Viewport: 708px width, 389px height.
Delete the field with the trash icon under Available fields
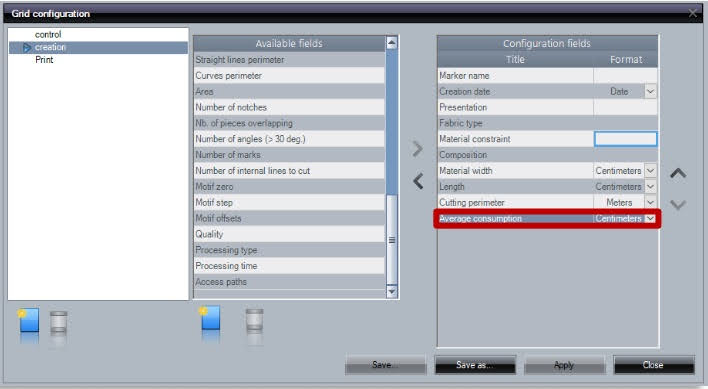[254, 321]
